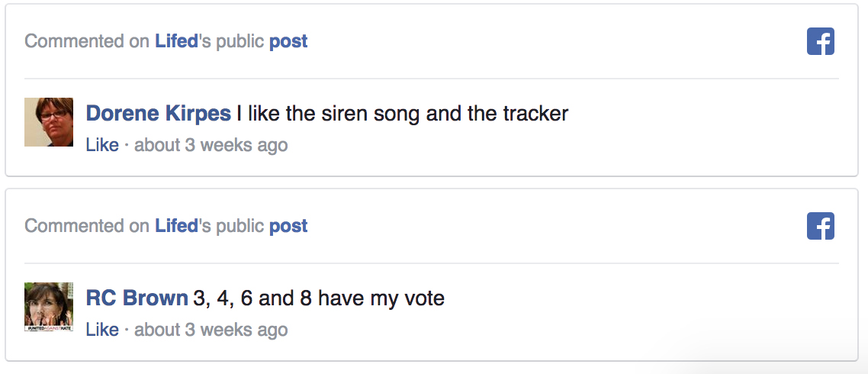
Task: Open the Lifed link above Dorene's comment
Action: tap(176, 41)
